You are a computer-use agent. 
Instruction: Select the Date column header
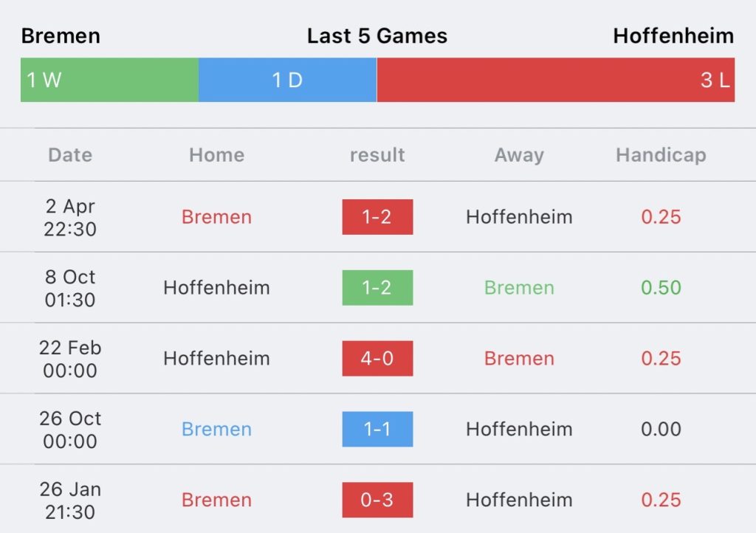point(70,155)
